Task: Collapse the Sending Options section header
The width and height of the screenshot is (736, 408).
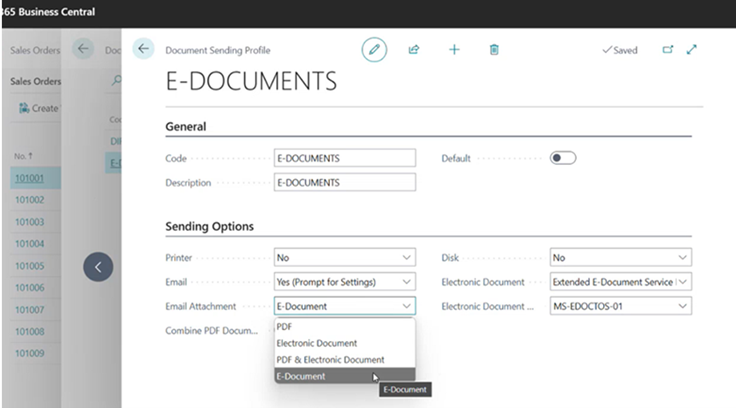Action: pyautogui.click(x=209, y=226)
